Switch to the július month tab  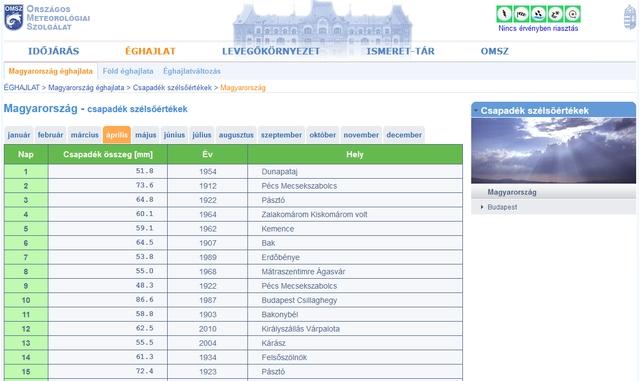tap(202, 135)
